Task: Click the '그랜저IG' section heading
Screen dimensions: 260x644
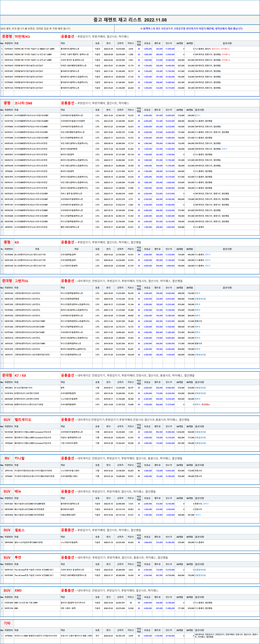Action: coord(21,281)
